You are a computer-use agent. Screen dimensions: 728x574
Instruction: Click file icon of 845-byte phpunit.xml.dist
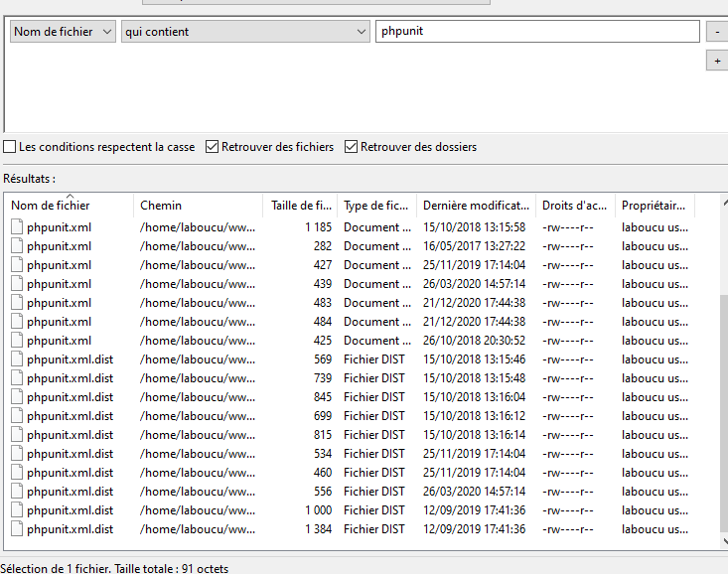(17, 397)
